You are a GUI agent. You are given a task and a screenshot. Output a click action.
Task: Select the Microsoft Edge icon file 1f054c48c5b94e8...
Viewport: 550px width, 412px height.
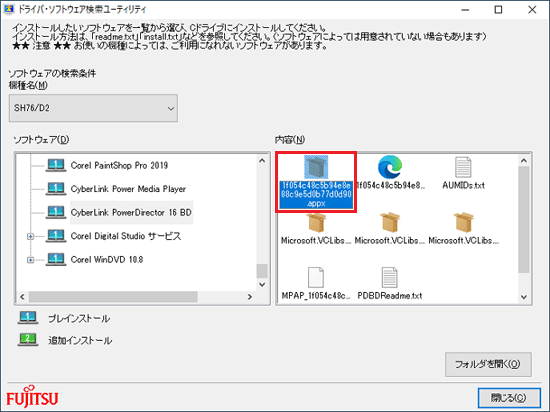pyautogui.click(x=390, y=167)
